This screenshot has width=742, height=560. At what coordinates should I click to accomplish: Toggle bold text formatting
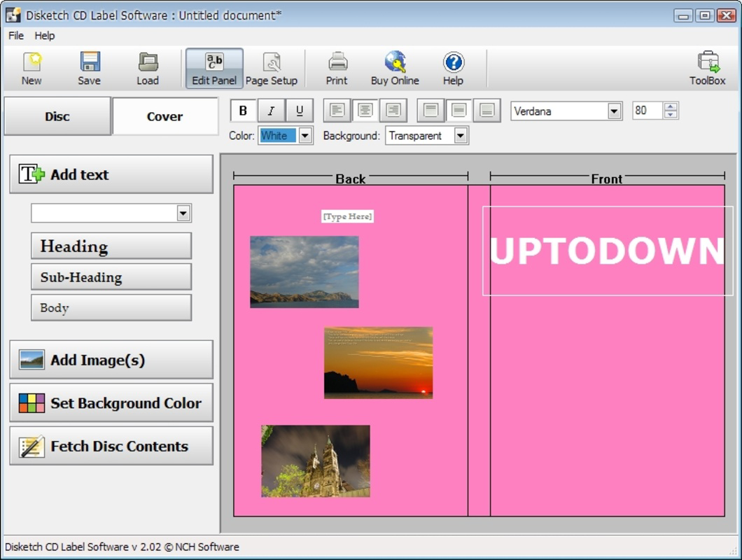pyautogui.click(x=243, y=110)
